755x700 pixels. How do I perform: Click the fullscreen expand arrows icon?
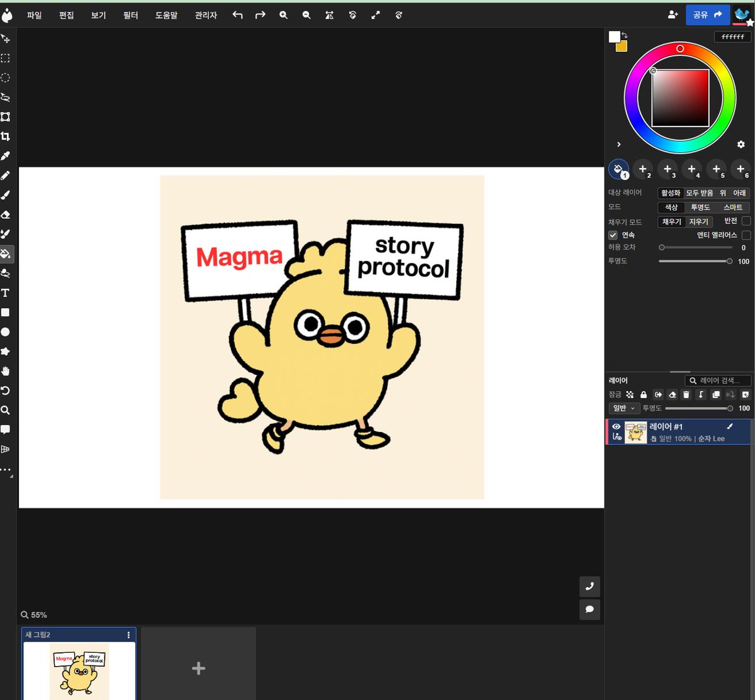point(376,15)
